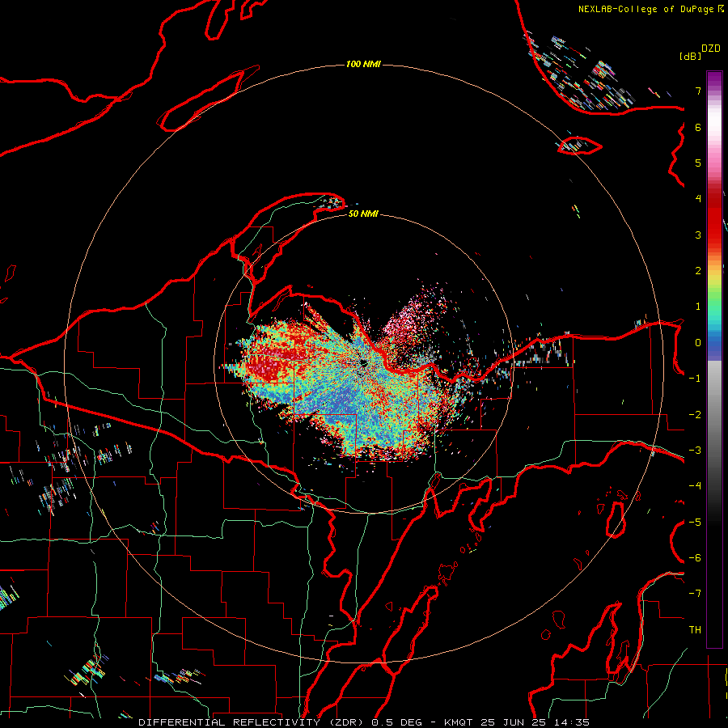Screen dimensions: 728x728
Task: Click the 7 value on color scale
Action: coord(698,91)
